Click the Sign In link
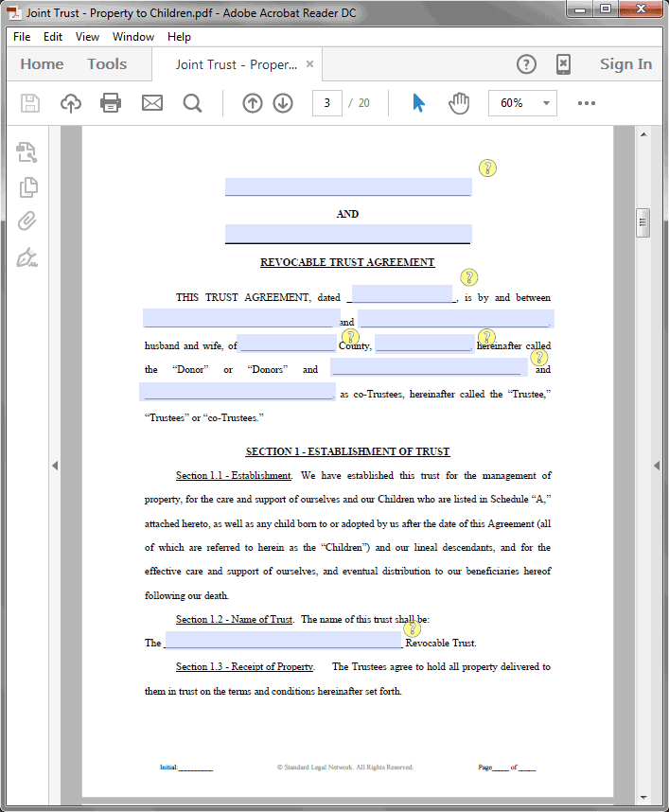 [x=625, y=64]
